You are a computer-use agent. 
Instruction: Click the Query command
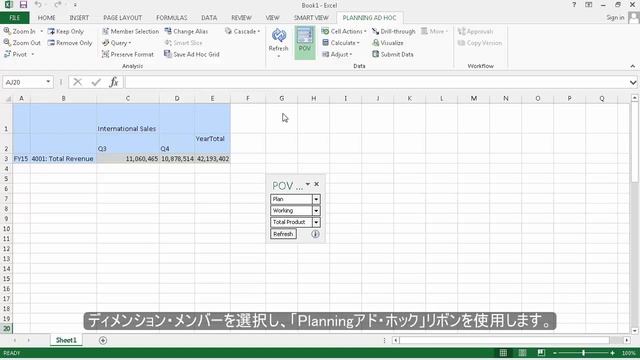tap(116, 42)
